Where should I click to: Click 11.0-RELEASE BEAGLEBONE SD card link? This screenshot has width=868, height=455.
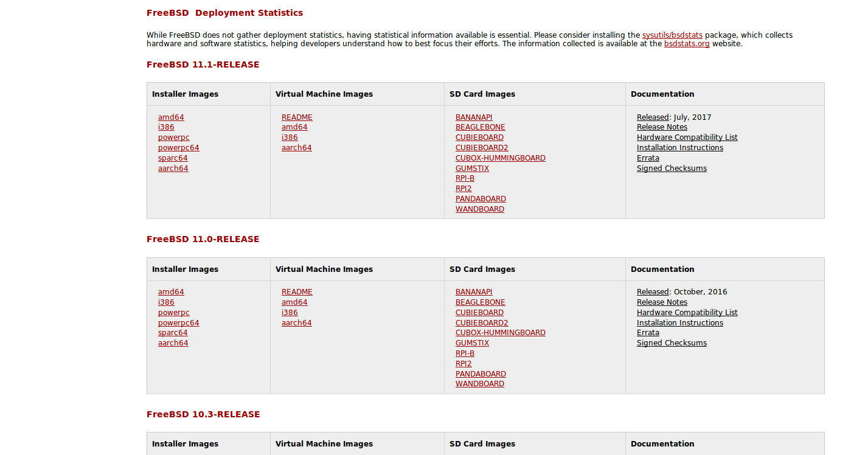pos(481,302)
